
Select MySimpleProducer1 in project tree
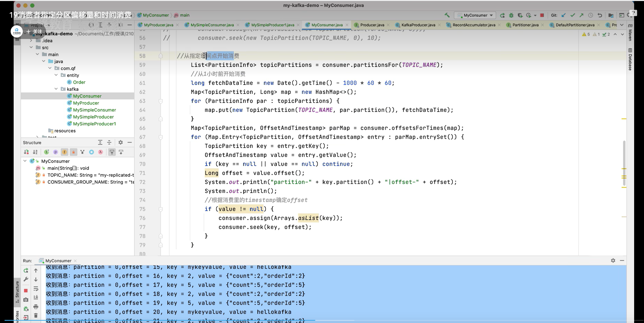pos(94,124)
